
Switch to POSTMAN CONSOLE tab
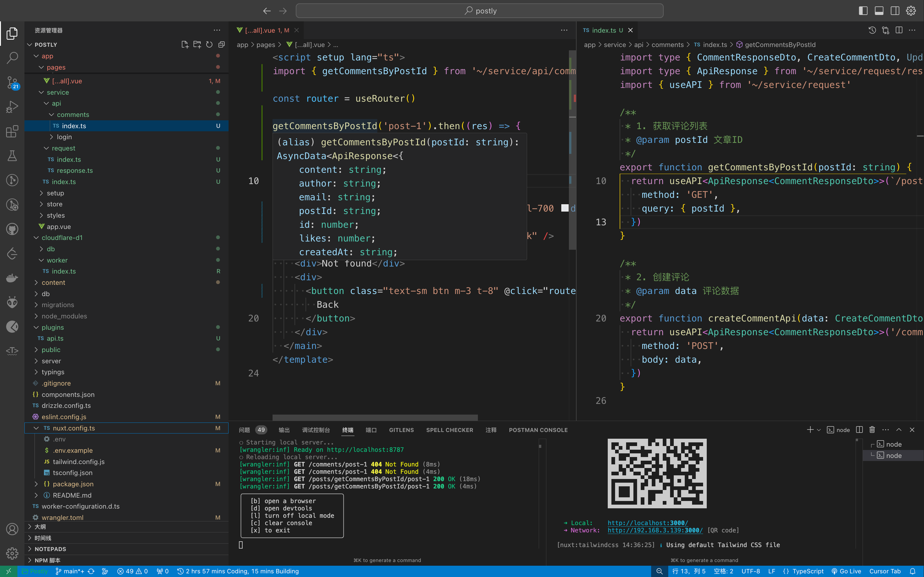tap(538, 430)
